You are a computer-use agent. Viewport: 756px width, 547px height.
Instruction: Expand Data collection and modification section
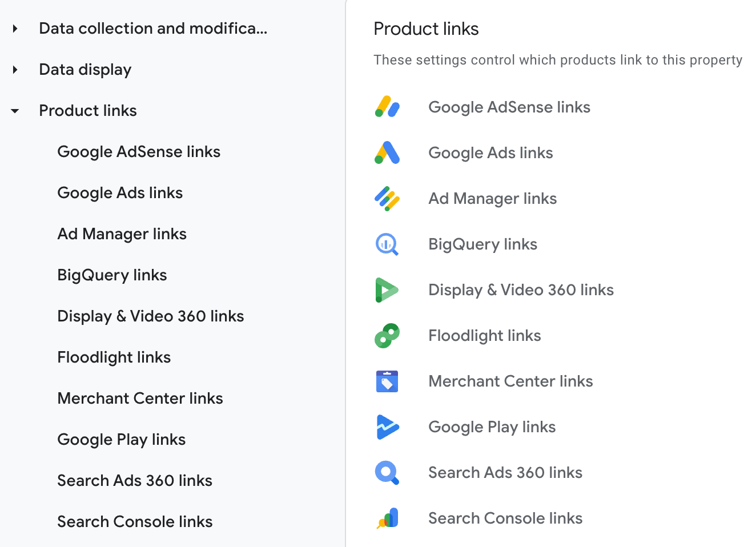(x=15, y=29)
